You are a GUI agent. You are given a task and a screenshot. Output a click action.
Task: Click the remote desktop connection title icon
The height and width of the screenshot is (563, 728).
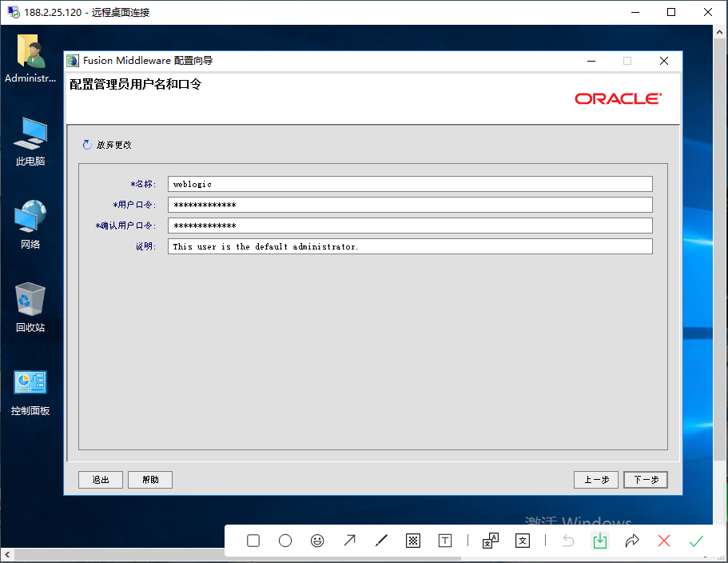[x=14, y=12]
